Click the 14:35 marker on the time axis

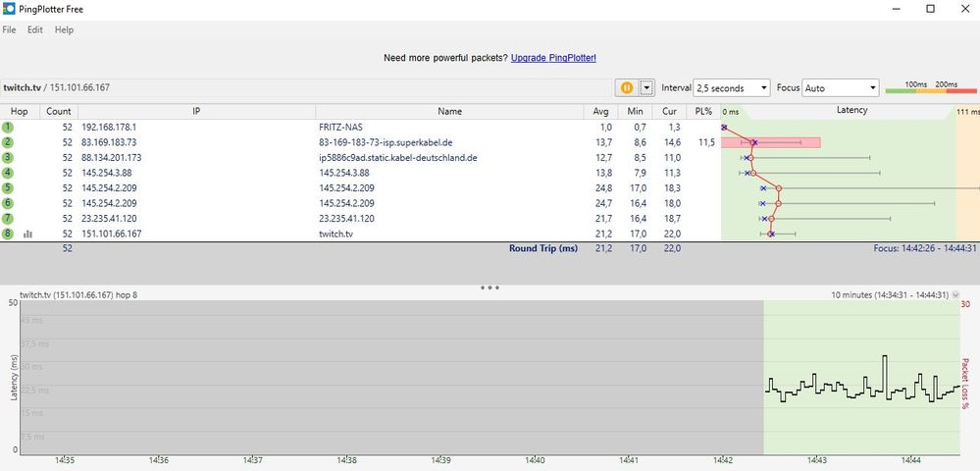(65, 460)
